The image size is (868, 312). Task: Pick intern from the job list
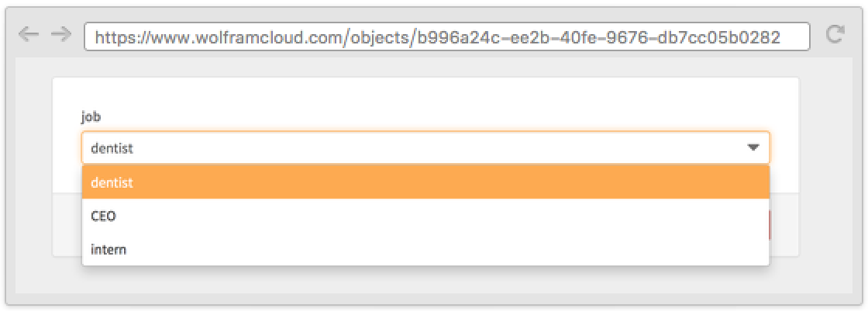pyautogui.click(x=425, y=249)
